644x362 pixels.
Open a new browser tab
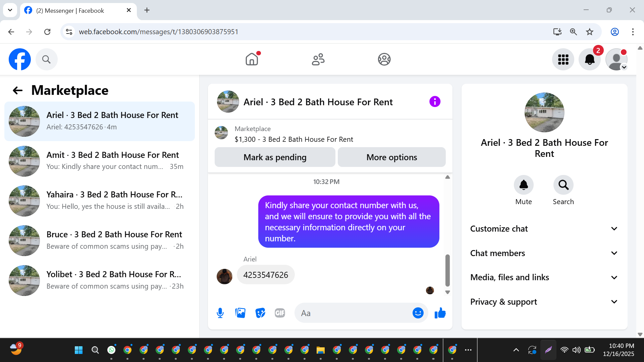point(147,10)
